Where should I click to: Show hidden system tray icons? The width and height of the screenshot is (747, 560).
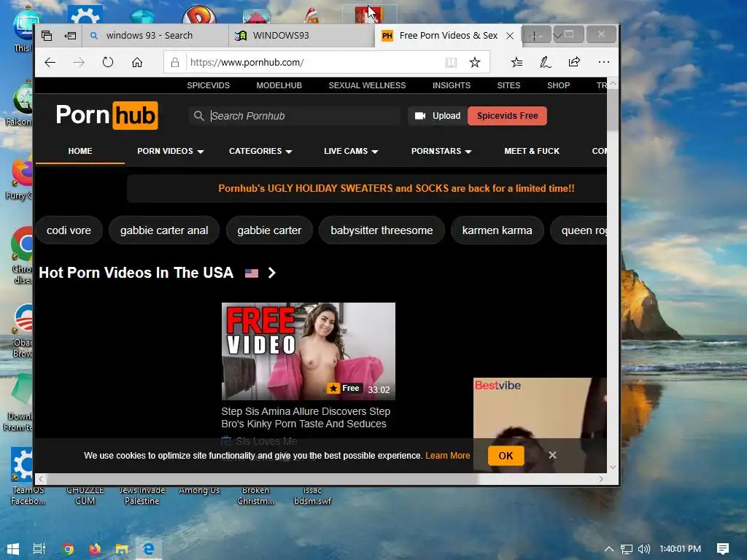(x=609, y=549)
